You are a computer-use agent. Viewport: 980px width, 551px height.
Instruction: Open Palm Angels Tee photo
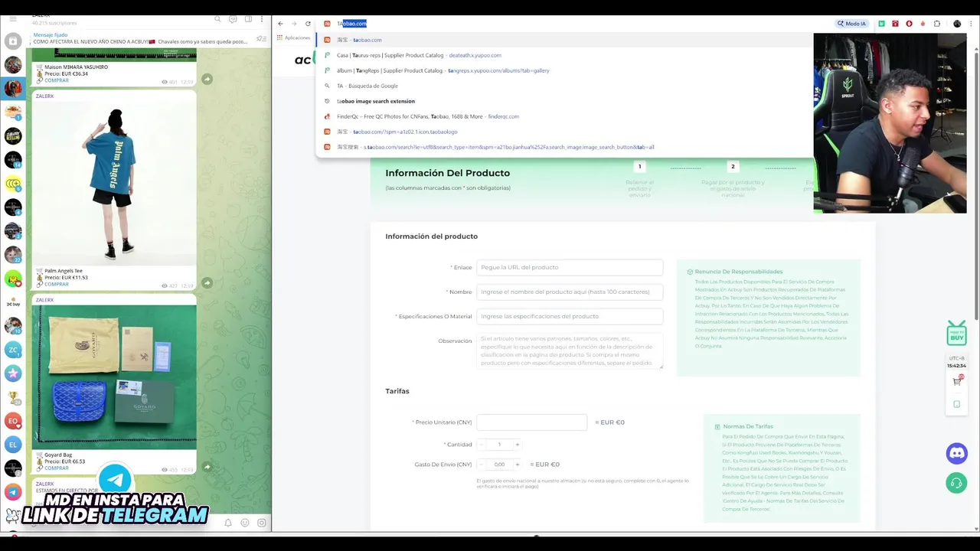(x=114, y=183)
